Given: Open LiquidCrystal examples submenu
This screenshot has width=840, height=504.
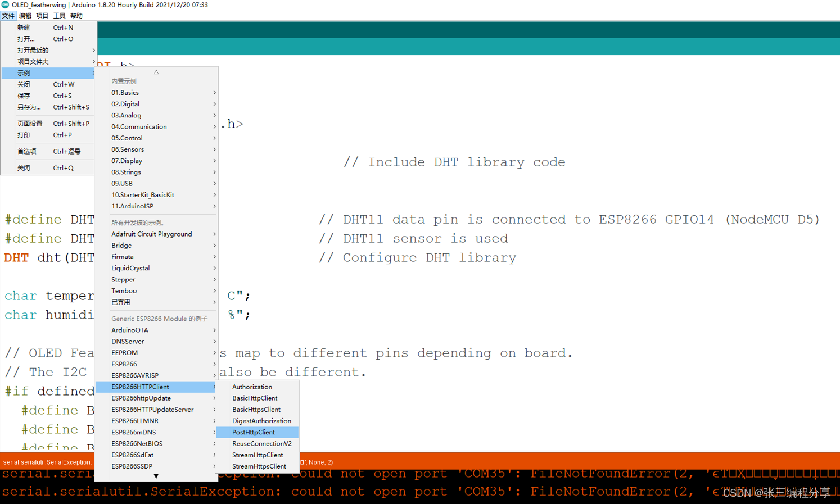Looking at the screenshot, I should (156, 268).
